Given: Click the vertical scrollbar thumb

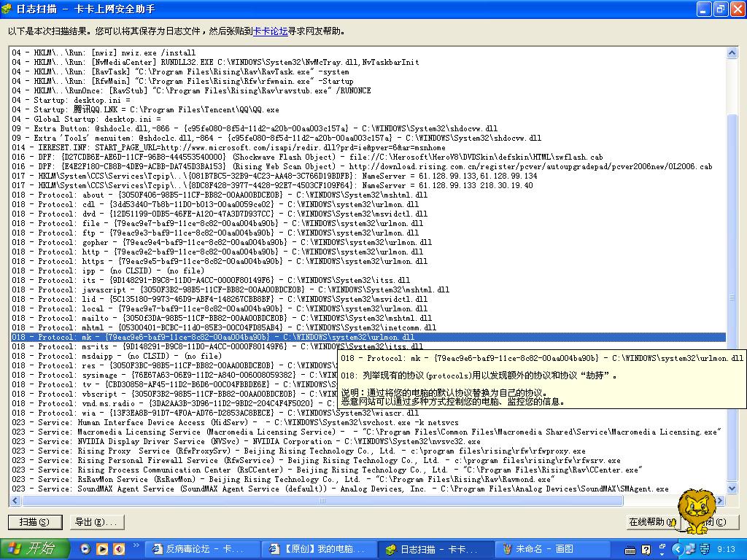Looking at the screenshot, I should pos(732,298).
